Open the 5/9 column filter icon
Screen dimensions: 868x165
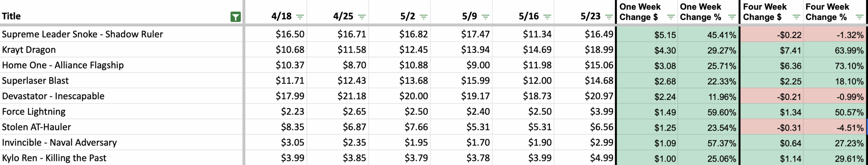click(486, 17)
